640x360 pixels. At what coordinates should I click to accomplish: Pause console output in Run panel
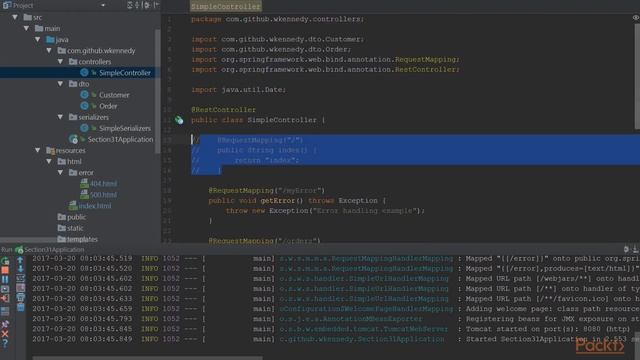tap(5, 280)
